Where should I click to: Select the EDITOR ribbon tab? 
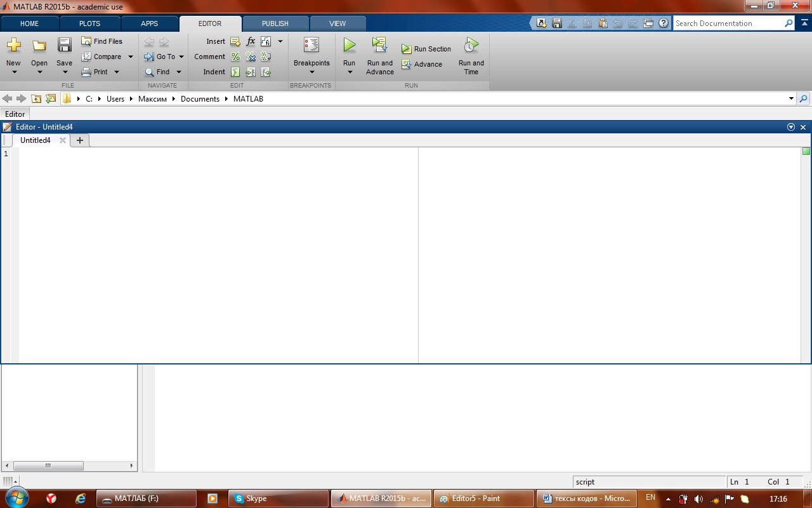click(210, 23)
